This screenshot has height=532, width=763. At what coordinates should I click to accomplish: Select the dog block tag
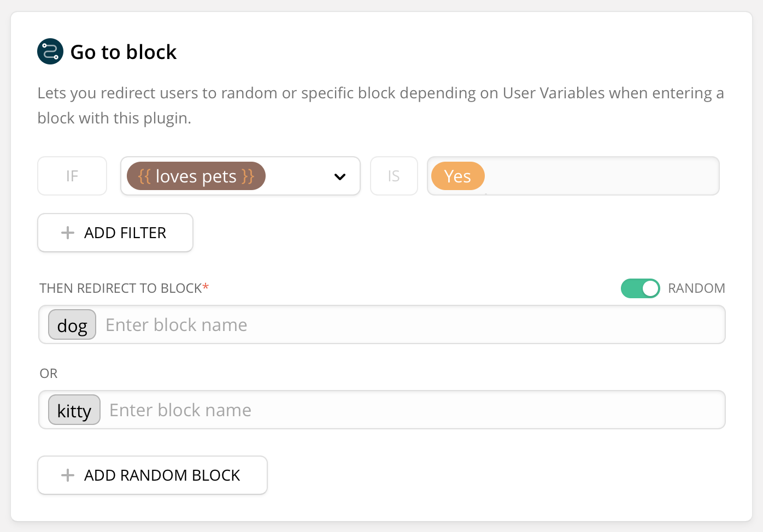[72, 325]
